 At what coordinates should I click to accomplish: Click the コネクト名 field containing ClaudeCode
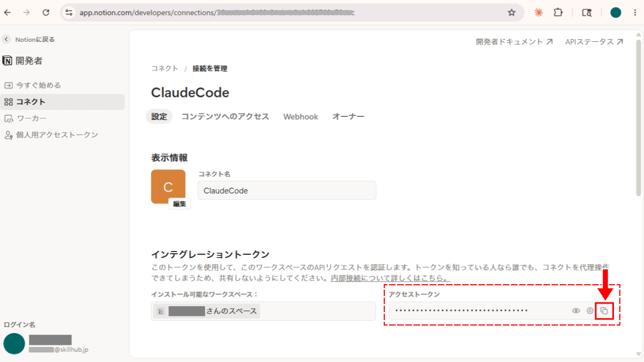[x=287, y=190]
